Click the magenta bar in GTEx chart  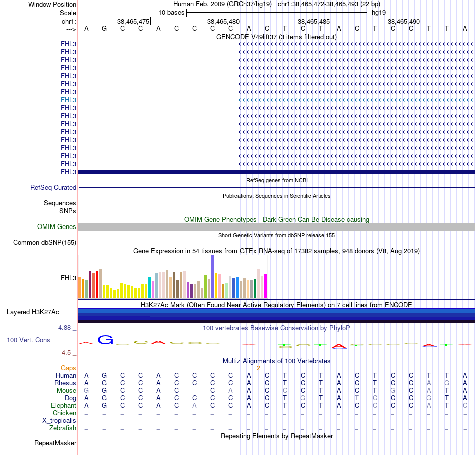point(265,286)
